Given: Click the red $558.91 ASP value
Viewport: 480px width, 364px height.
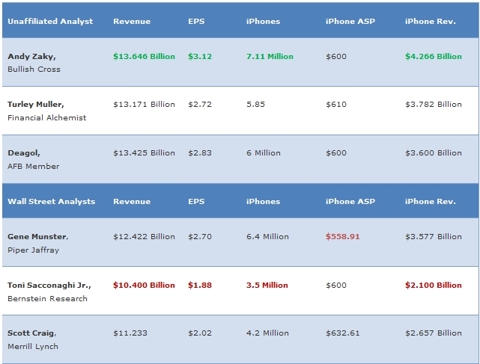Looking at the screenshot, I should (x=343, y=236).
